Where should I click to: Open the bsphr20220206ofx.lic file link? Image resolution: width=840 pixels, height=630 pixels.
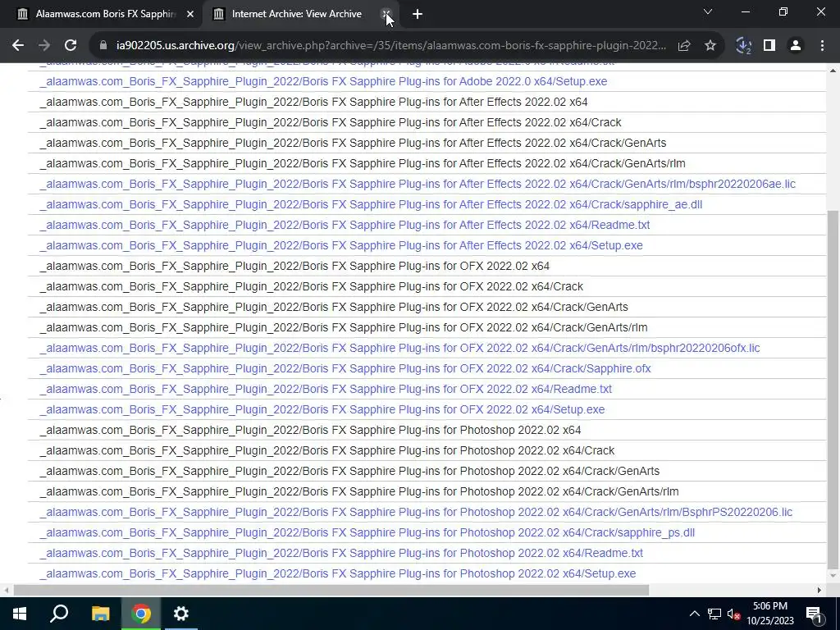click(399, 348)
